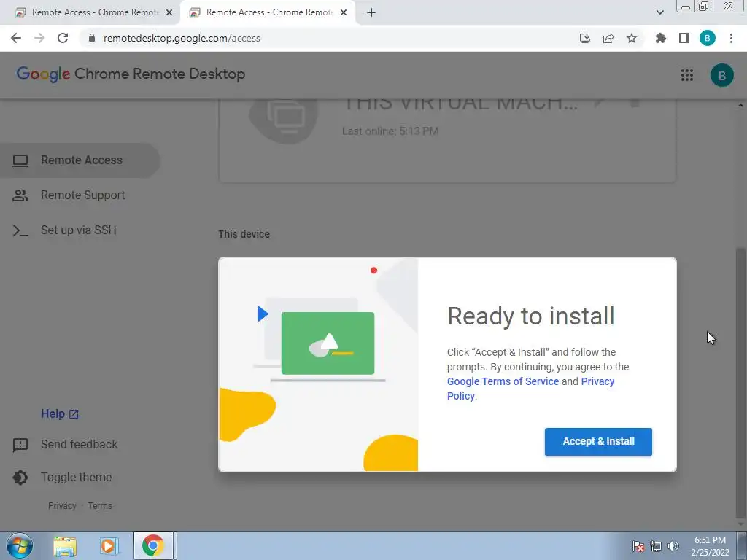Click the volume speaker tray icon
747x560 pixels.
pos(673,546)
